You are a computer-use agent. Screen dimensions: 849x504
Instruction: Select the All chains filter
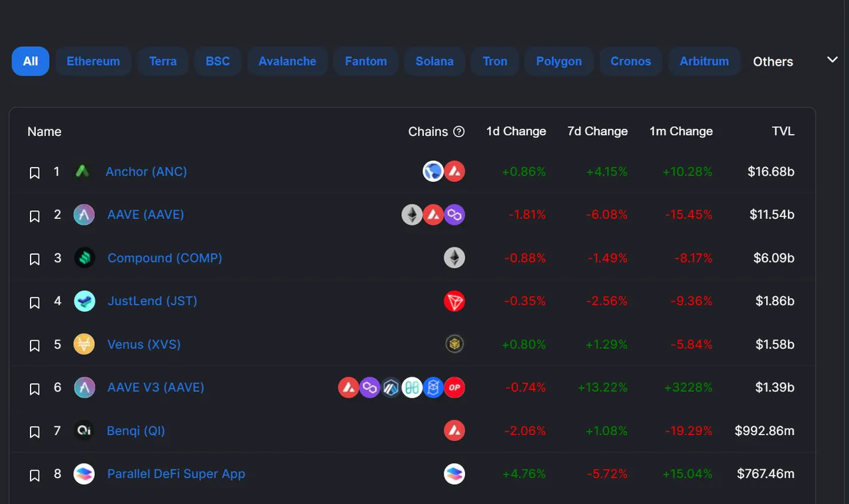31,61
